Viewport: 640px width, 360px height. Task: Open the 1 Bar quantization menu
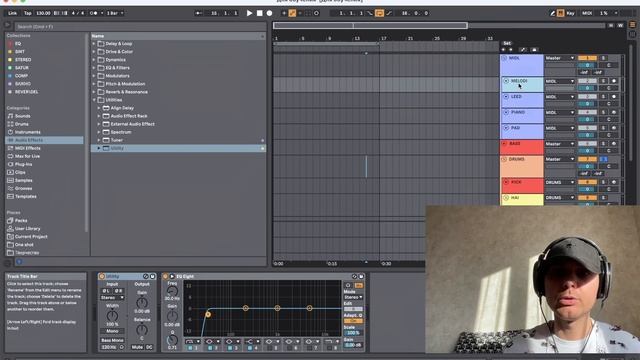[115, 13]
